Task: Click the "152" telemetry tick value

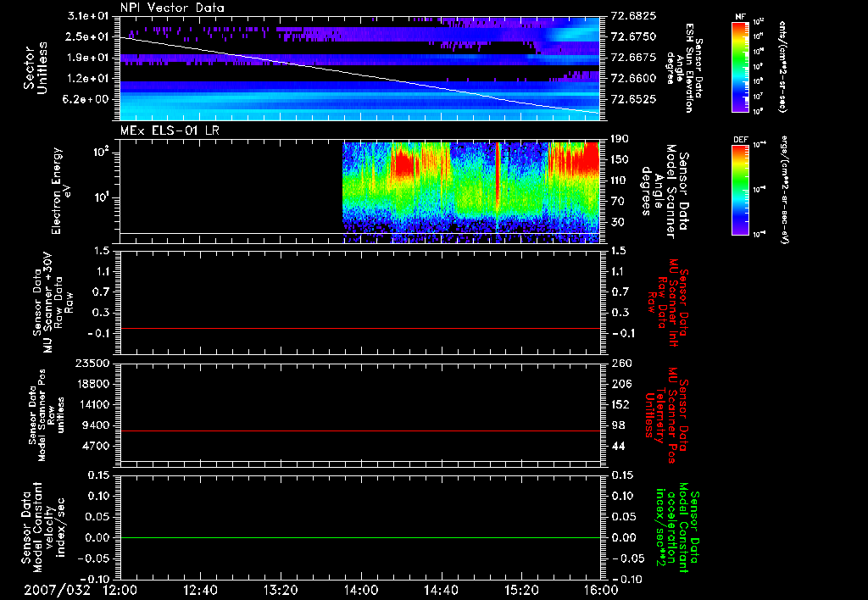Action: point(620,404)
